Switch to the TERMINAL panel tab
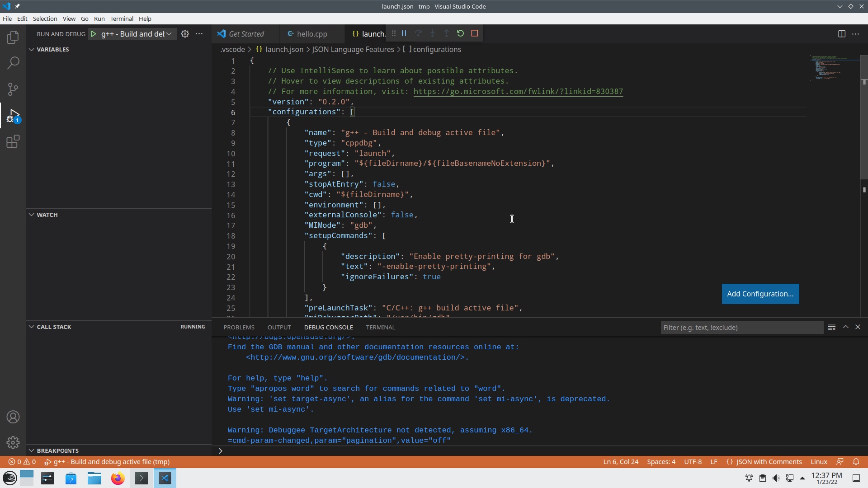The height and width of the screenshot is (488, 868). coord(380,327)
